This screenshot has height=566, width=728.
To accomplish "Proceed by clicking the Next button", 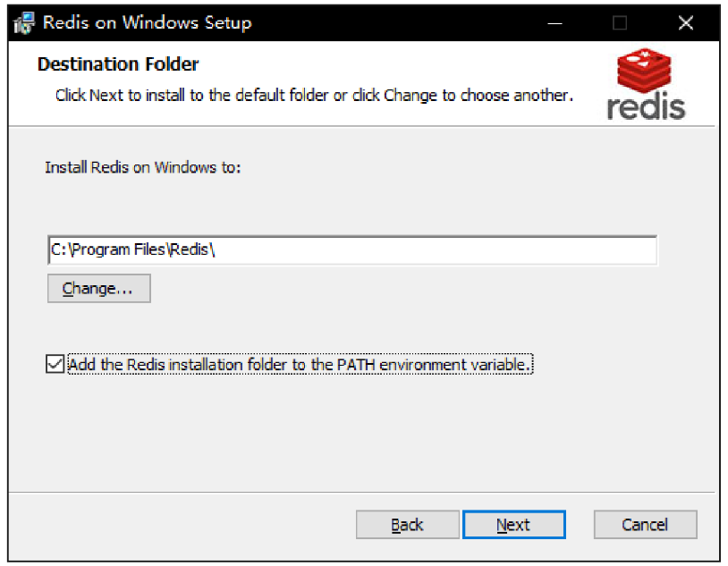I will [x=513, y=525].
